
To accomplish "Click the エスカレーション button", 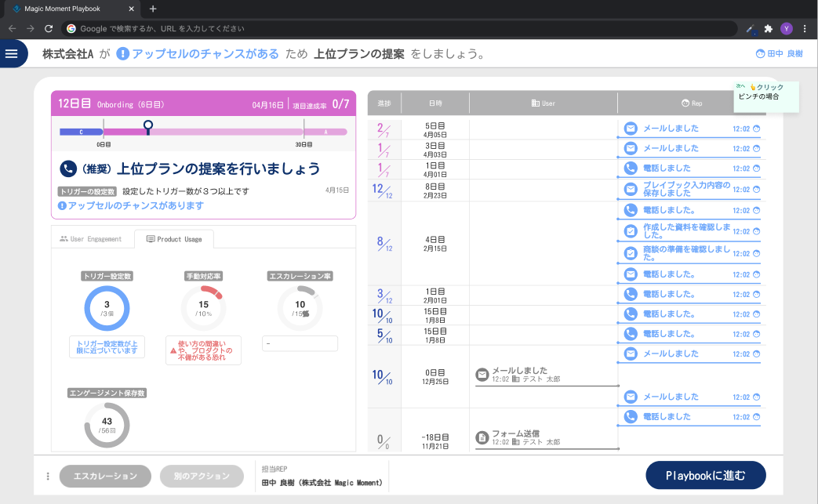I will click(x=105, y=476).
